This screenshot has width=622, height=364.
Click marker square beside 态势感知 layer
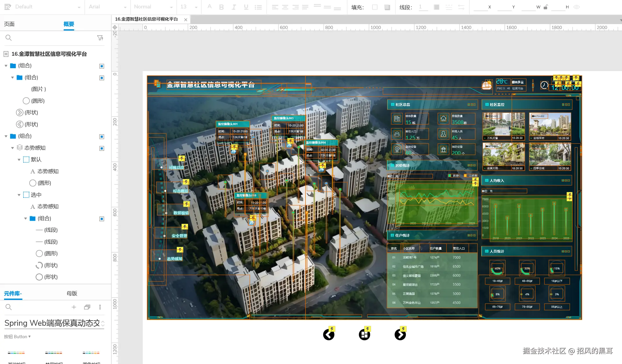102,148
